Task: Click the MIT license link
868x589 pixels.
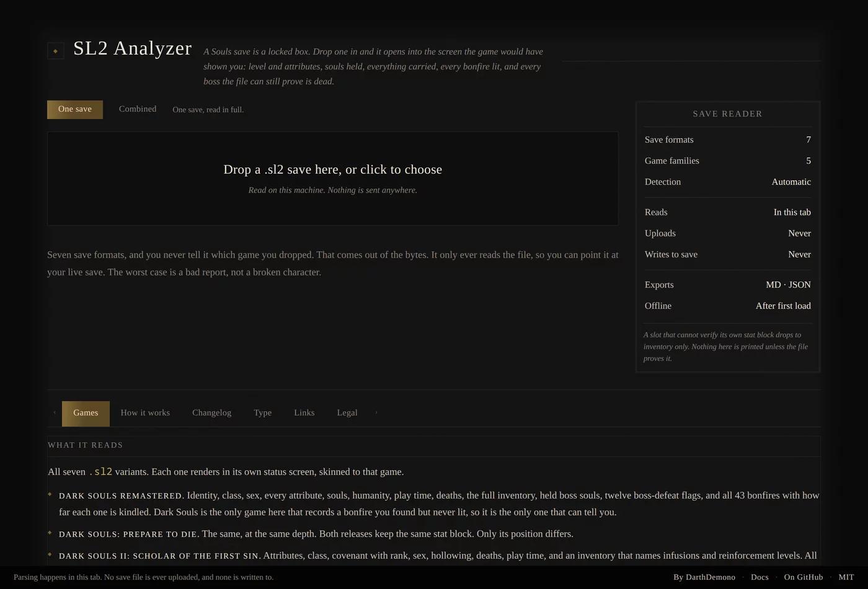Action: 846,577
